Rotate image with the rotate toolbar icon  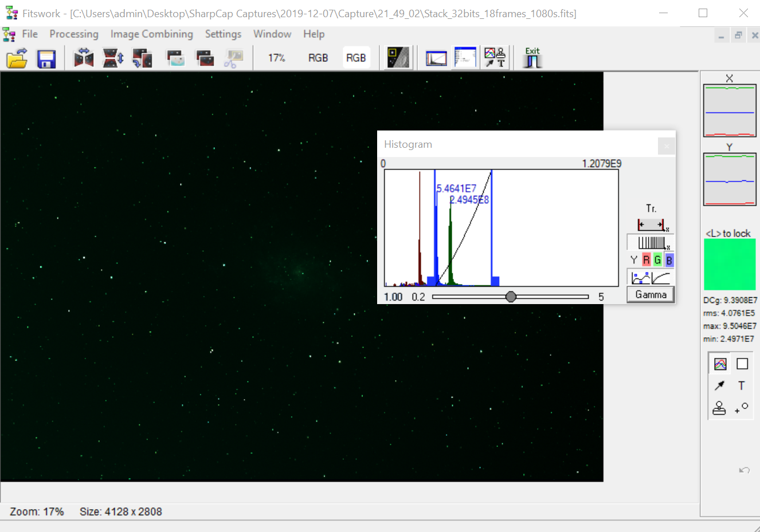click(x=142, y=58)
